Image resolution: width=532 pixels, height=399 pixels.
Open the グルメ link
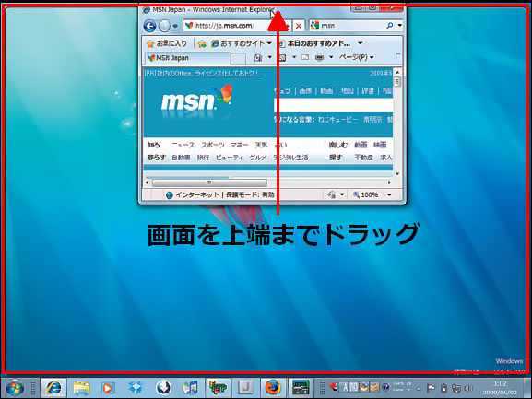click(x=258, y=158)
